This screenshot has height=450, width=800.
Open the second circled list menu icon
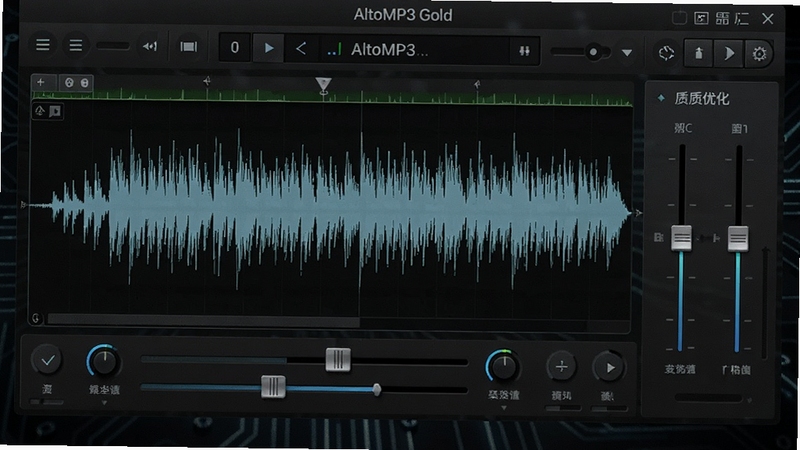pos(76,46)
